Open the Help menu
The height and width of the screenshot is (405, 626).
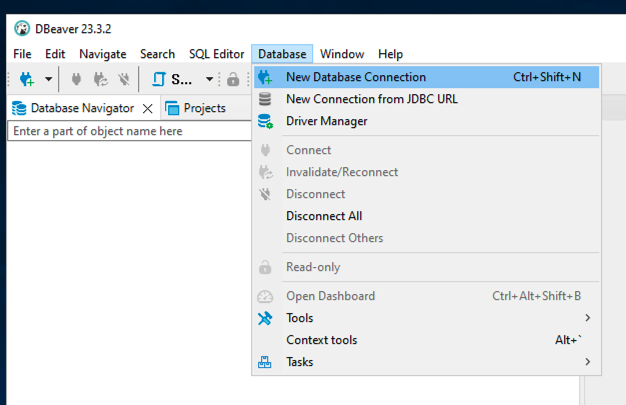(390, 54)
